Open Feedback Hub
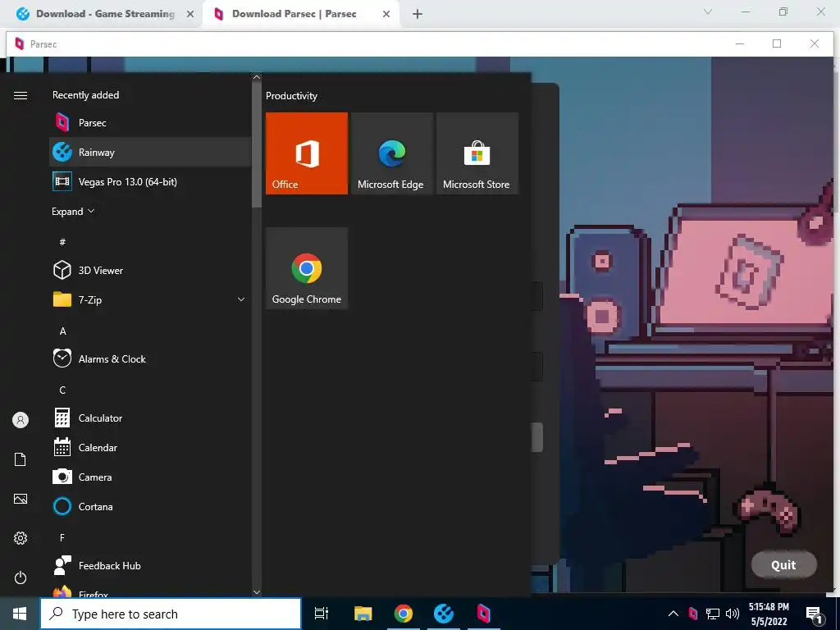The height and width of the screenshot is (630, 840). click(x=150, y=565)
